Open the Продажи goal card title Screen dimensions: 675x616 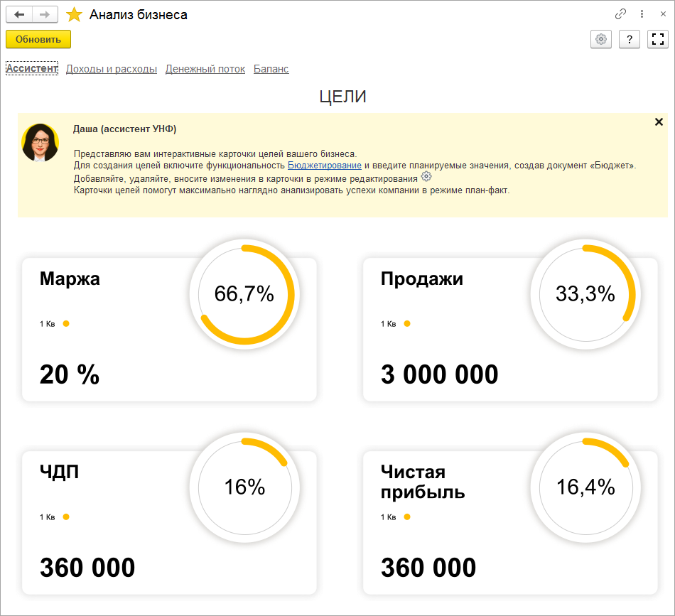tap(422, 279)
